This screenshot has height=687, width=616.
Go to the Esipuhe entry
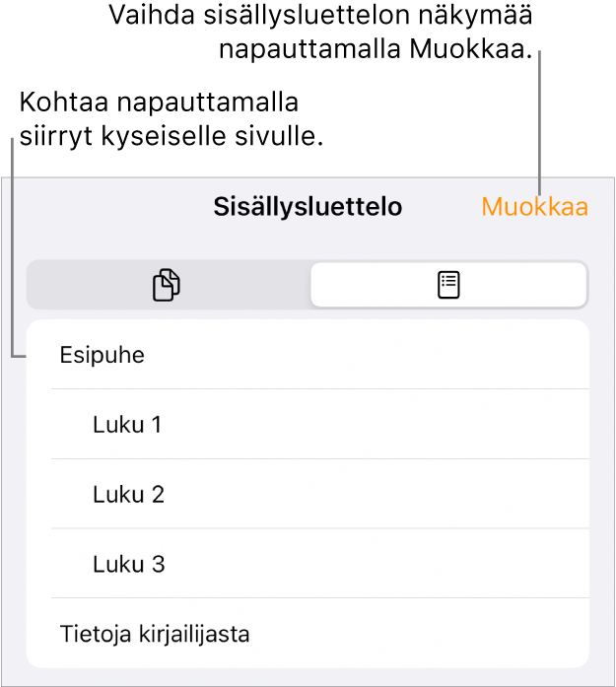click(x=102, y=355)
